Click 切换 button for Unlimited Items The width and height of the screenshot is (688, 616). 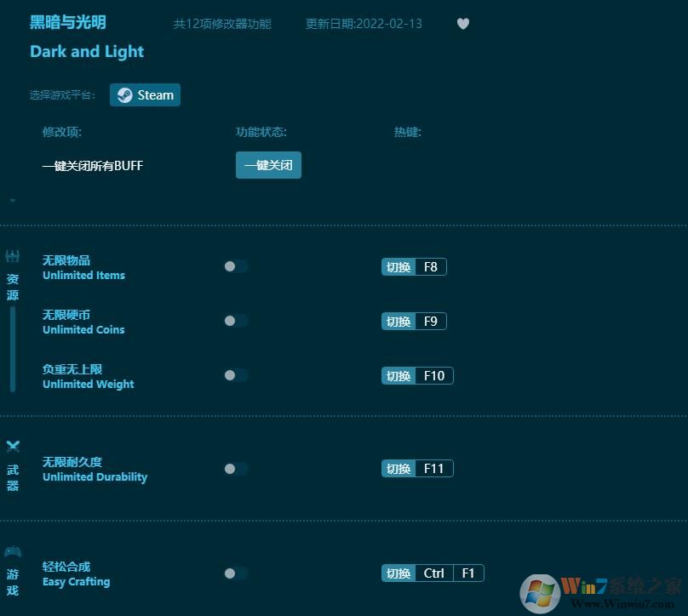pos(398,267)
